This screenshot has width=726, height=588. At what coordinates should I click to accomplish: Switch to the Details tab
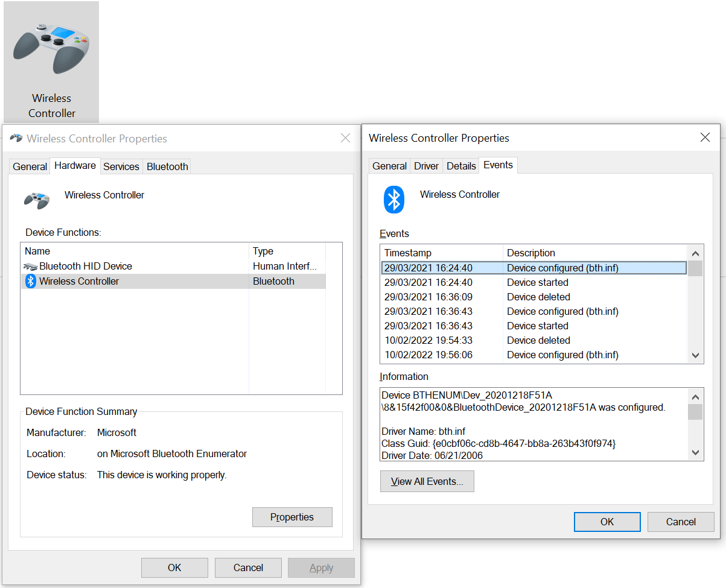coord(460,165)
